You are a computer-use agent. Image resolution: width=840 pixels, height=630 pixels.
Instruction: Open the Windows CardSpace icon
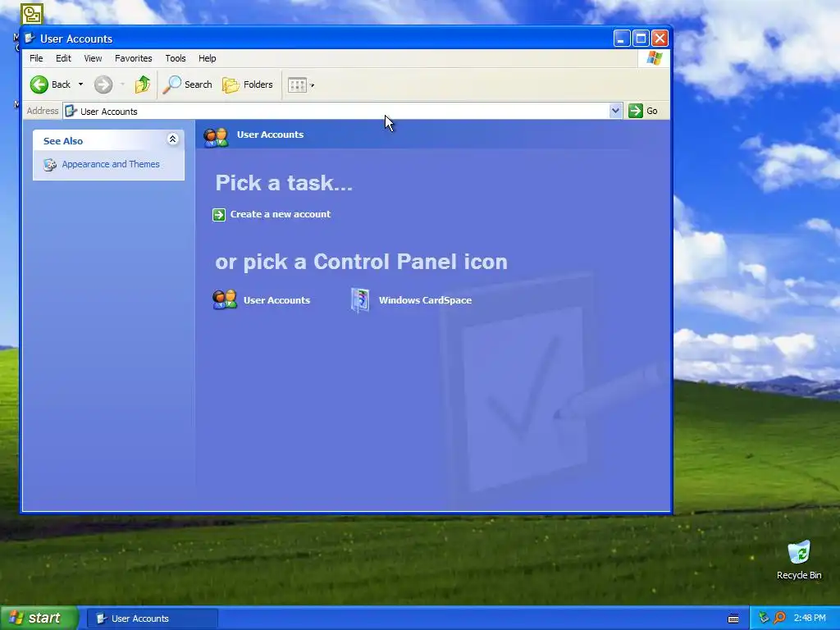tap(360, 300)
